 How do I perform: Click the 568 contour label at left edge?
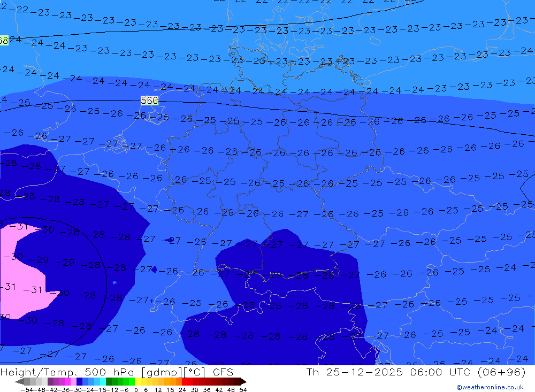pos(4,40)
